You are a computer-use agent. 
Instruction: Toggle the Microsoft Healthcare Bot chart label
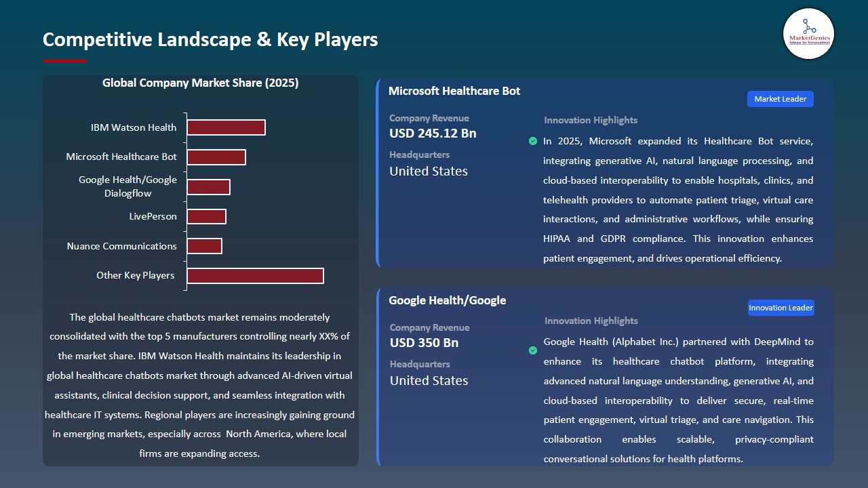pyautogui.click(x=121, y=157)
